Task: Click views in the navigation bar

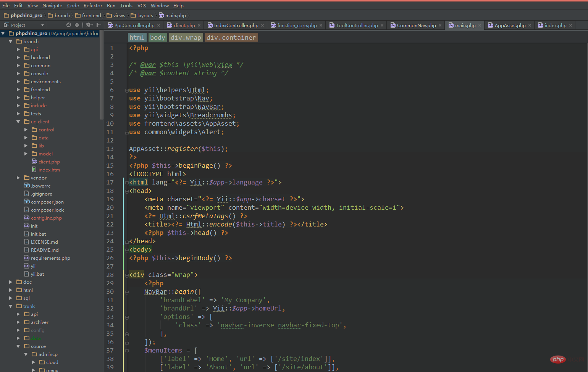Action: pos(116,15)
